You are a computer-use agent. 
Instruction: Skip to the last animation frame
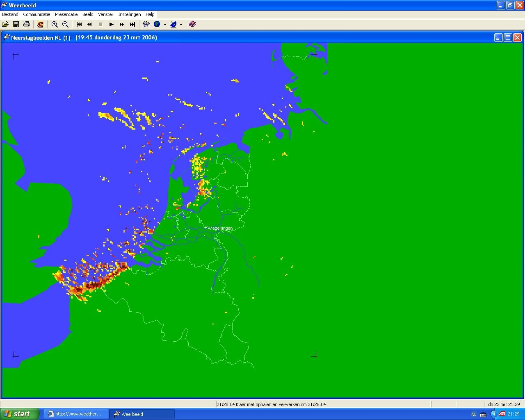[132, 24]
